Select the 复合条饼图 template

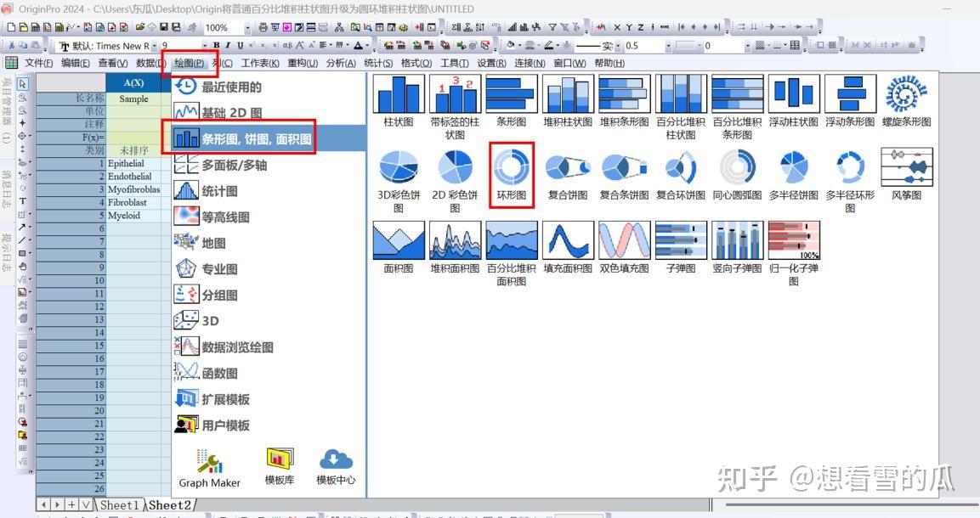tap(624, 174)
